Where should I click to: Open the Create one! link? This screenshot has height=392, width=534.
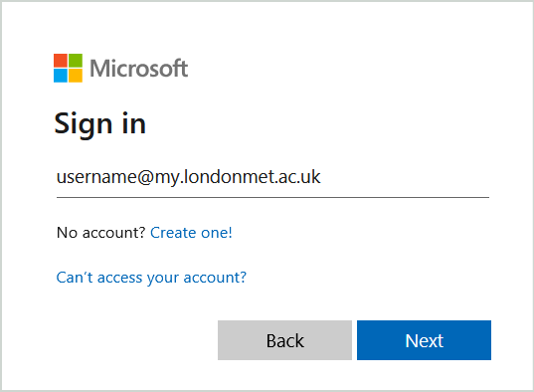tap(191, 233)
